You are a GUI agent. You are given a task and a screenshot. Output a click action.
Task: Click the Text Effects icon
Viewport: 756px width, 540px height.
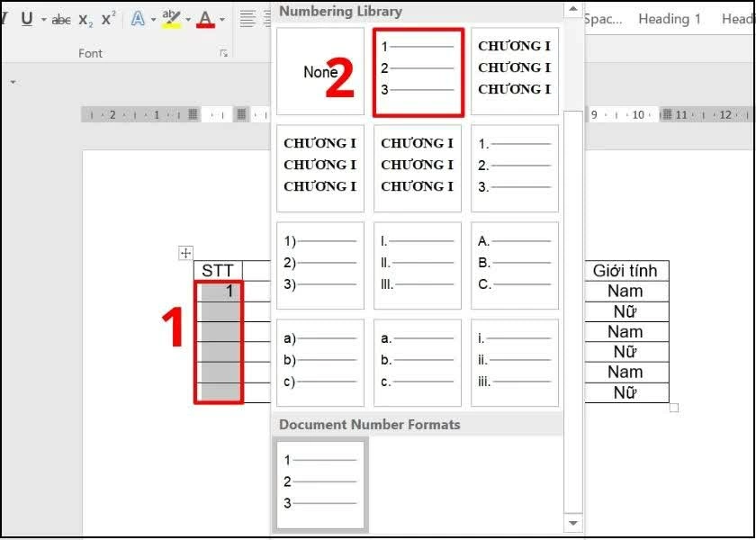coord(139,19)
